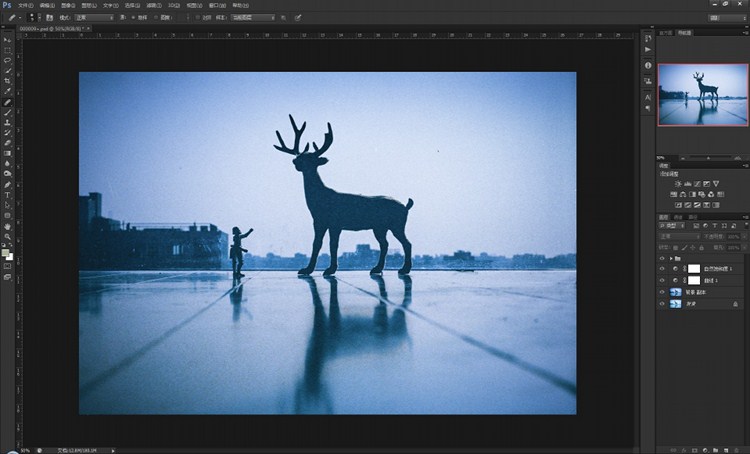Select the 曲线 1 layer row
Image resolution: width=750 pixels, height=454 pixels.
[x=702, y=280]
